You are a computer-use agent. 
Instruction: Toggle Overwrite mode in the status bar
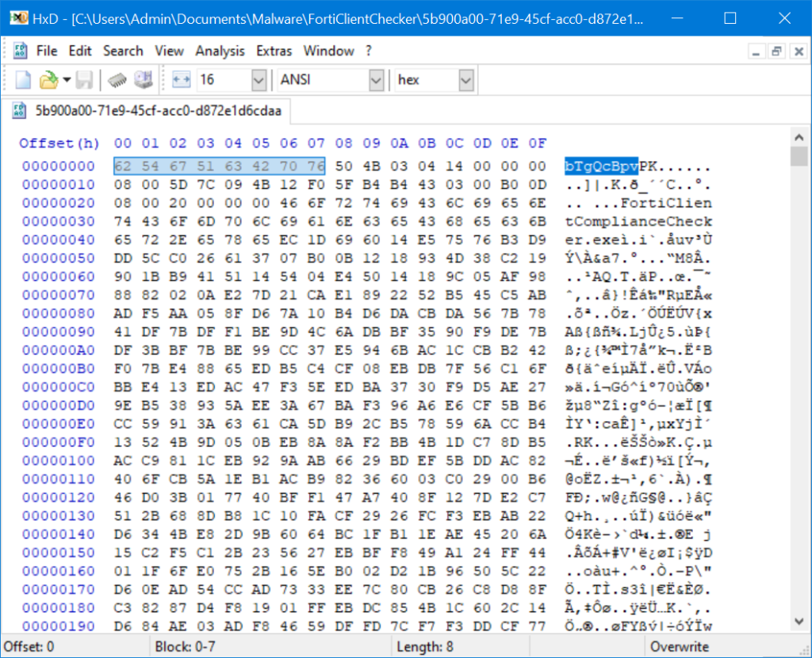coord(679,647)
